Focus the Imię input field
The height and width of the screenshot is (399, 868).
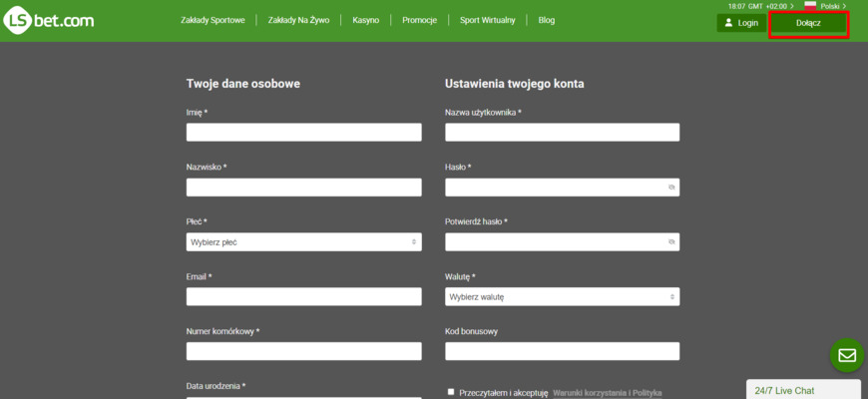point(304,133)
